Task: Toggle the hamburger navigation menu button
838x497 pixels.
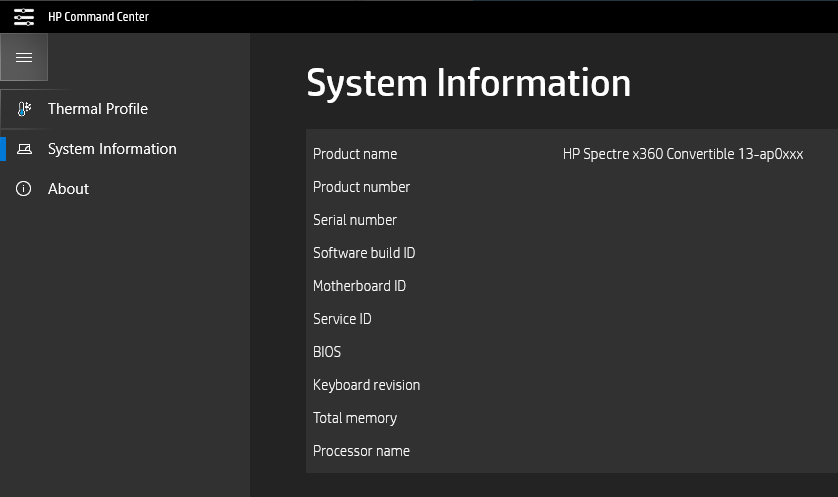Action: pos(24,57)
